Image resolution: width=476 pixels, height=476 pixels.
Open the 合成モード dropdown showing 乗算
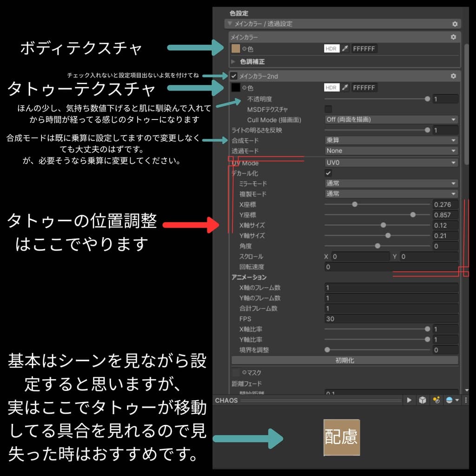click(391, 140)
